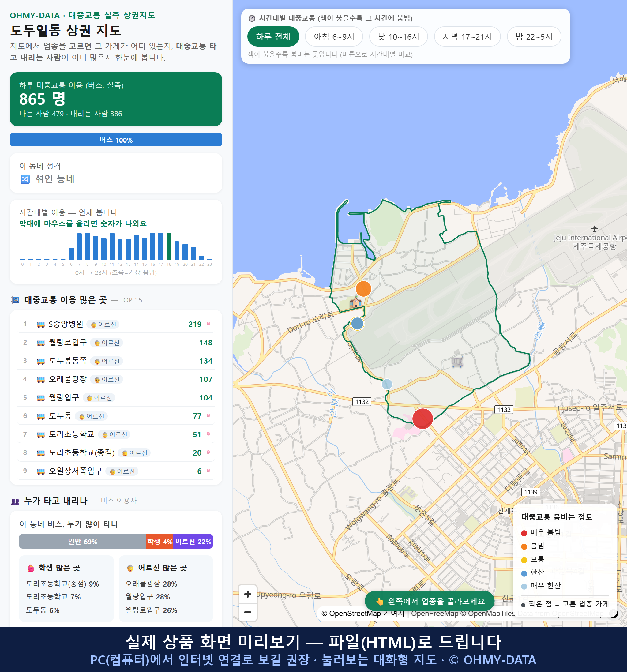This screenshot has width=627, height=672.
Task: Click map pin in 오일장서쪽입구 row
Action: pyautogui.click(x=208, y=471)
